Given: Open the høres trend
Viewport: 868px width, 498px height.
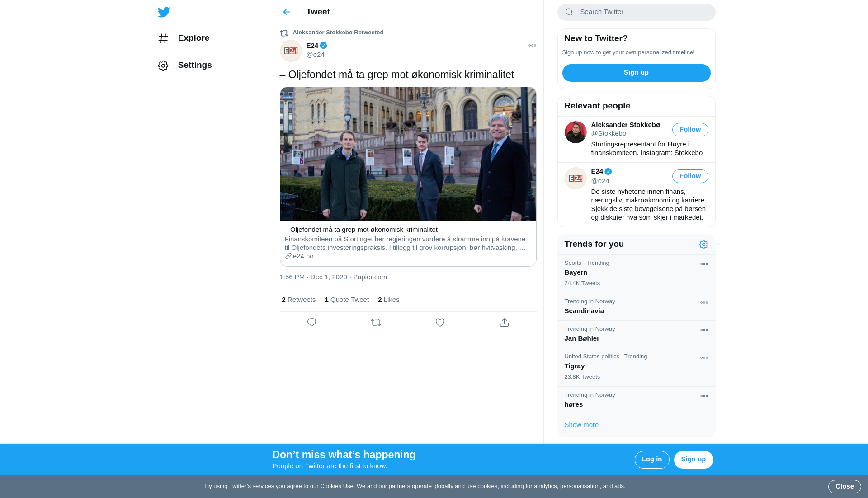Looking at the screenshot, I should pyautogui.click(x=636, y=400).
